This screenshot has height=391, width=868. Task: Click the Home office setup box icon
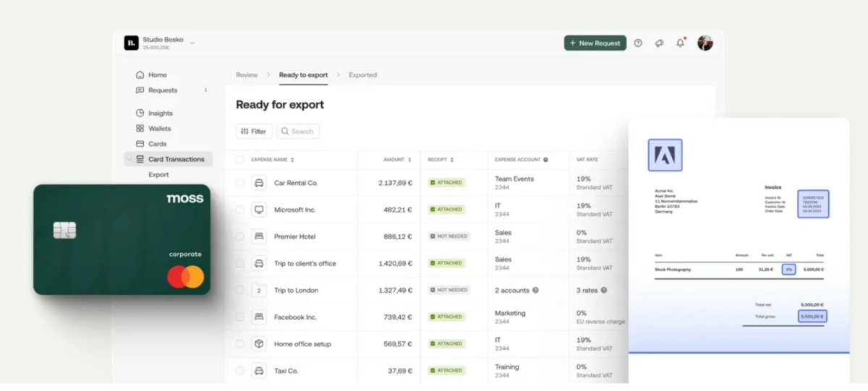(259, 344)
